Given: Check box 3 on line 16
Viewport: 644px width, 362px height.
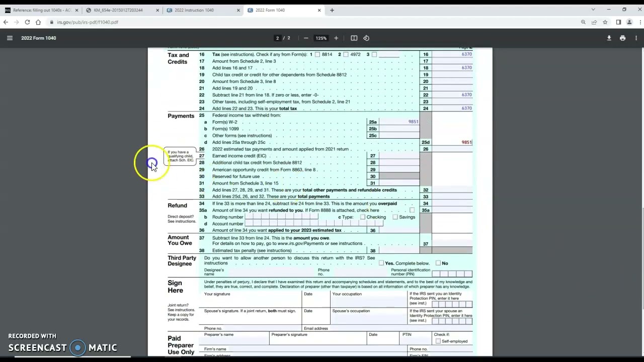Looking at the screenshot, I should click(374, 54).
